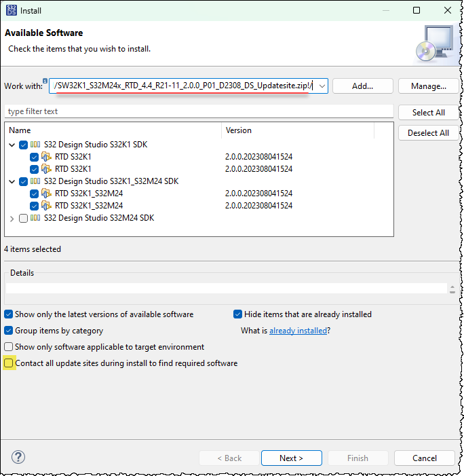The width and height of the screenshot is (464, 476).
Task: Proceed with the Next > button
Action: [x=292, y=458]
